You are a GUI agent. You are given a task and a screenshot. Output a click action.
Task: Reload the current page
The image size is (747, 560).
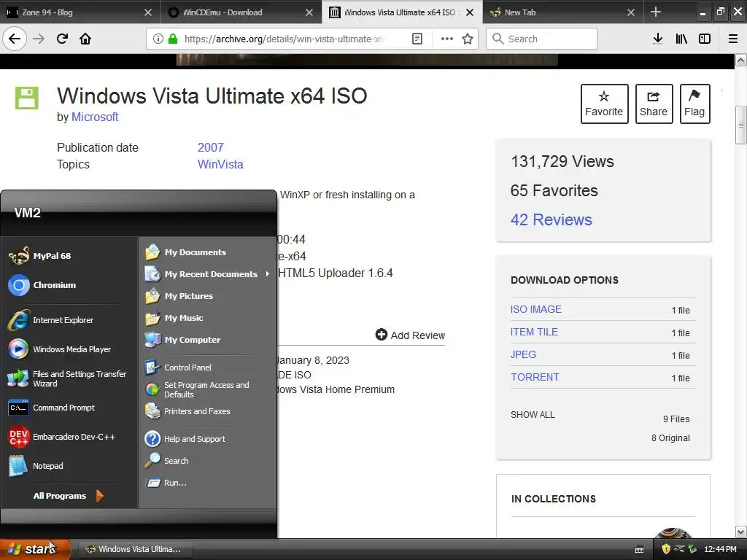click(x=62, y=39)
